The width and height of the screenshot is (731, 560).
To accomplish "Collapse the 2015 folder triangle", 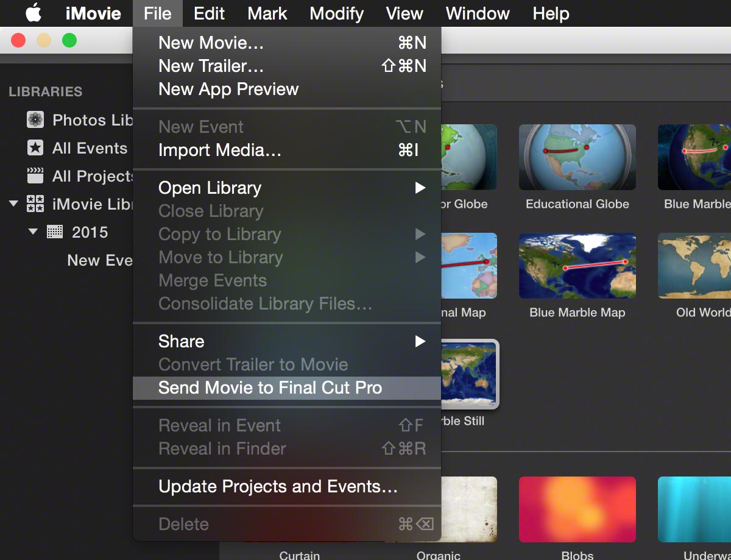I will 34,232.
